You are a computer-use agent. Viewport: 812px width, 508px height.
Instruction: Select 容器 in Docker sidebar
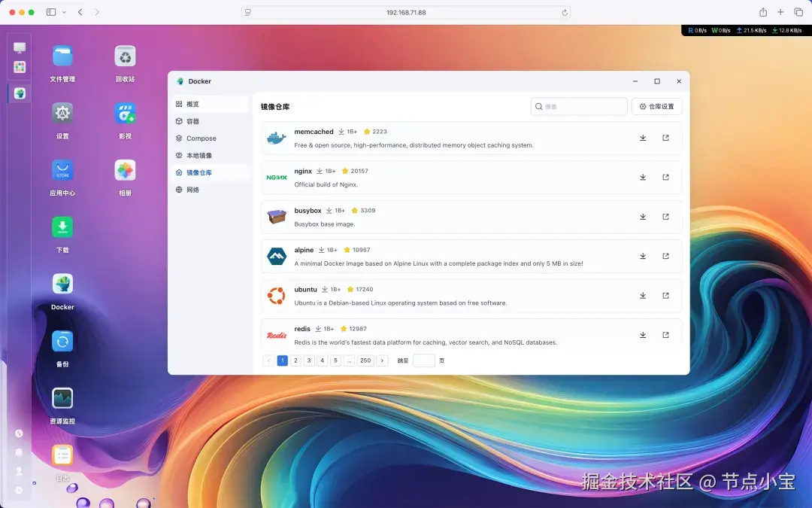click(x=211, y=121)
